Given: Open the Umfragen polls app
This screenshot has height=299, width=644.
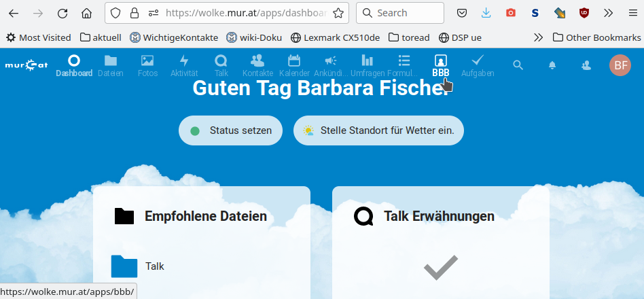Looking at the screenshot, I should (x=368, y=65).
